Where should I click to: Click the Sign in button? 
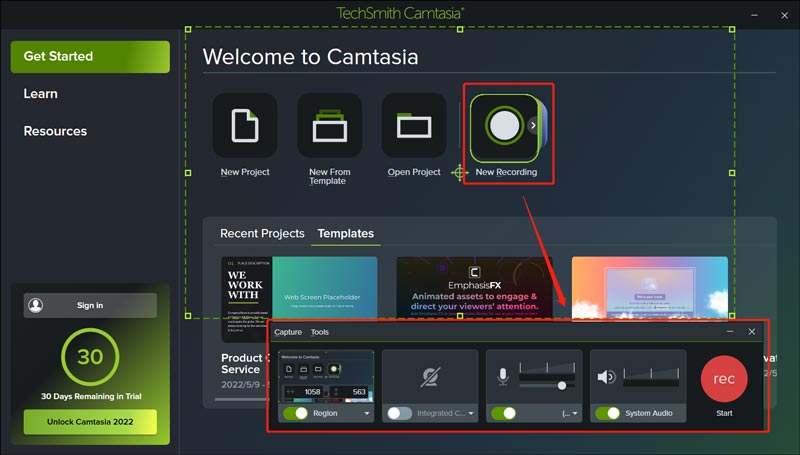point(90,305)
